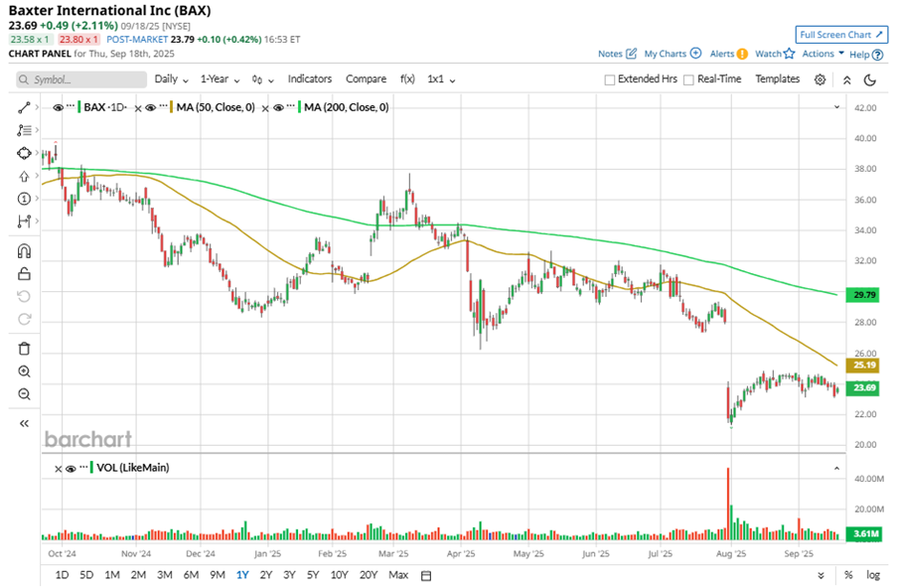
Task: Select the 3M time range
Action: 165,575
